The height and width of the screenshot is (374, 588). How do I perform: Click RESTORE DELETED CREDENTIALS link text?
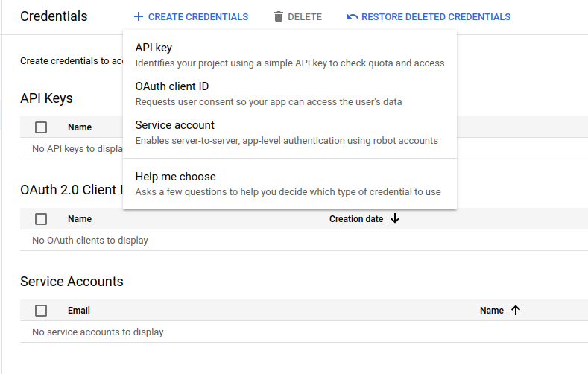(436, 16)
